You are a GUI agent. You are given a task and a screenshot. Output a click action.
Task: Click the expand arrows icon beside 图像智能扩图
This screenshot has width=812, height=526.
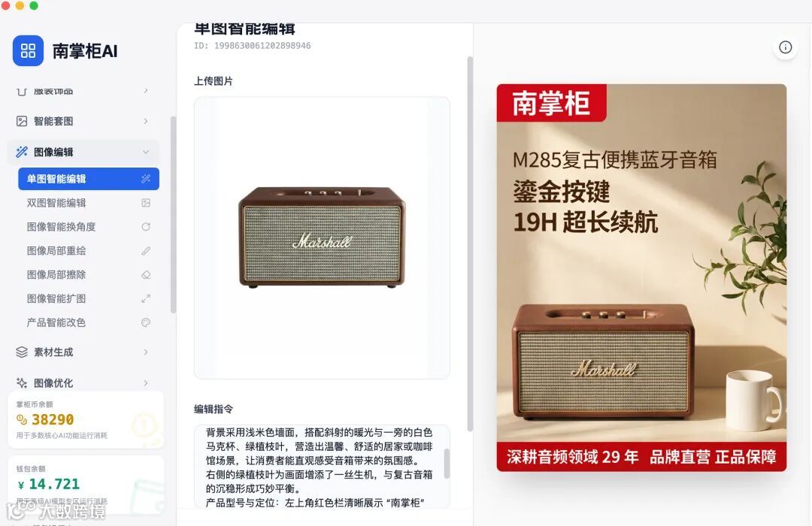coord(146,299)
